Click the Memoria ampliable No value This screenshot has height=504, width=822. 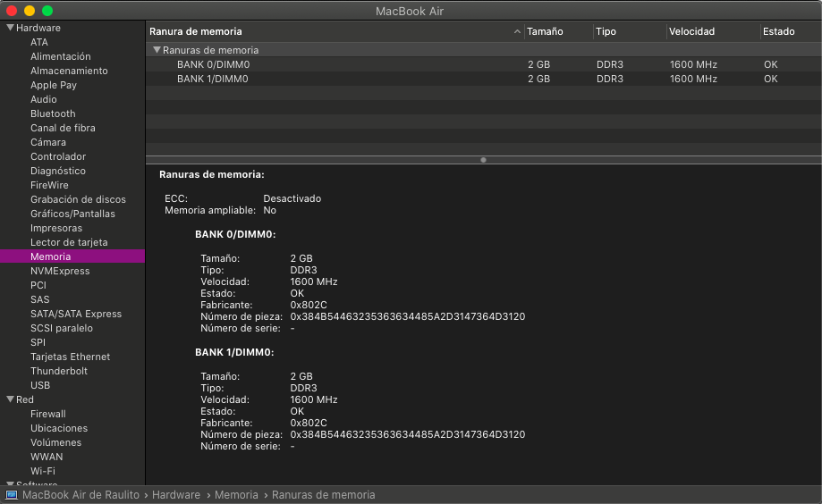tap(269, 210)
